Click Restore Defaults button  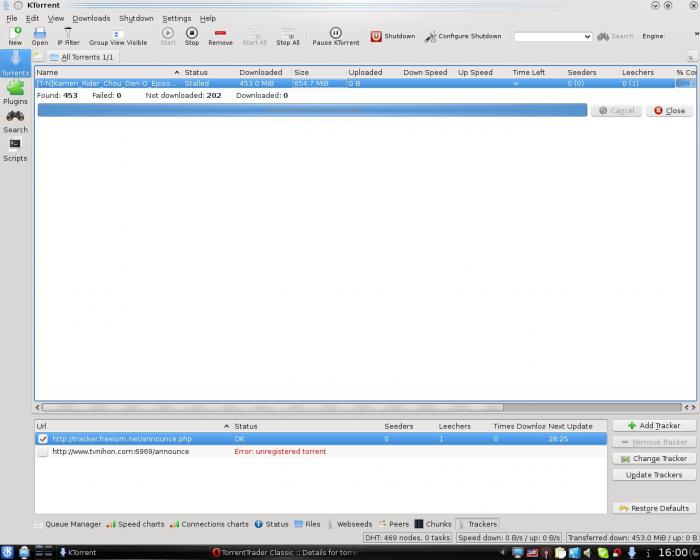654,508
